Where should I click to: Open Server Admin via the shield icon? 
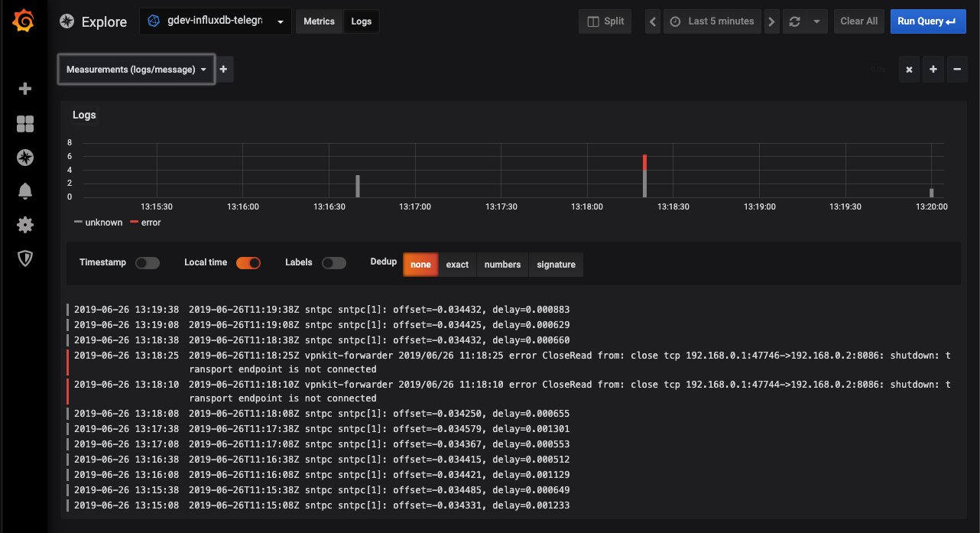(x=24, y=258)
